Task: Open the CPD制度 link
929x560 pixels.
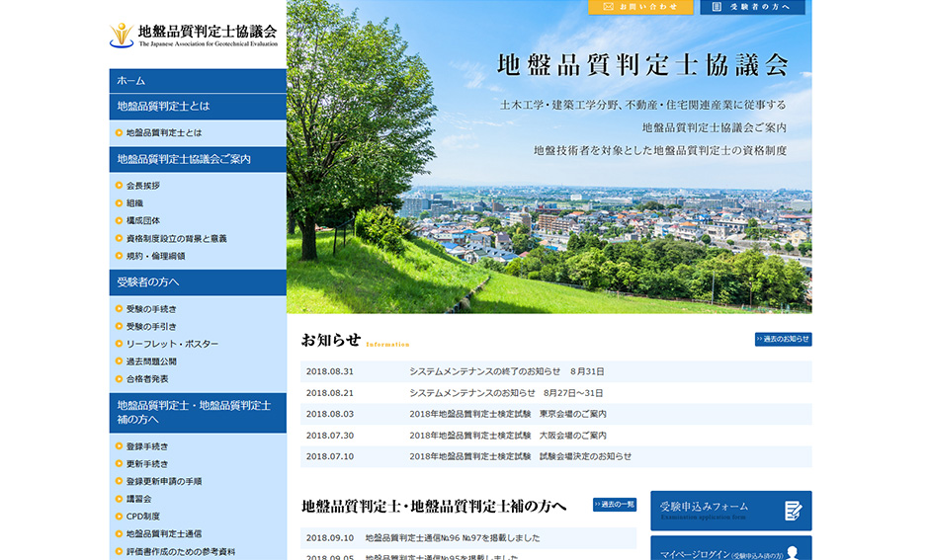Action: coord(142,517)
